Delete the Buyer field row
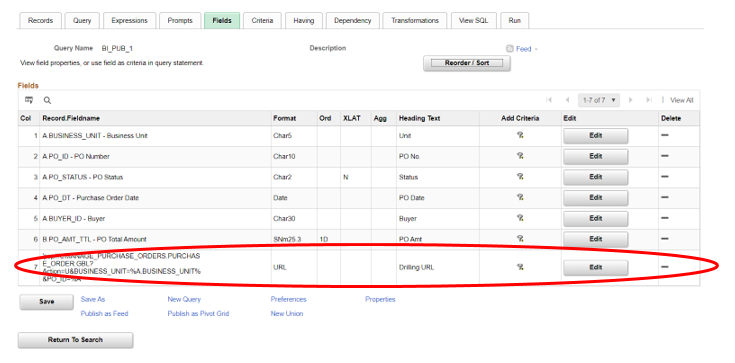735x363 pixels. click(665, 218)
